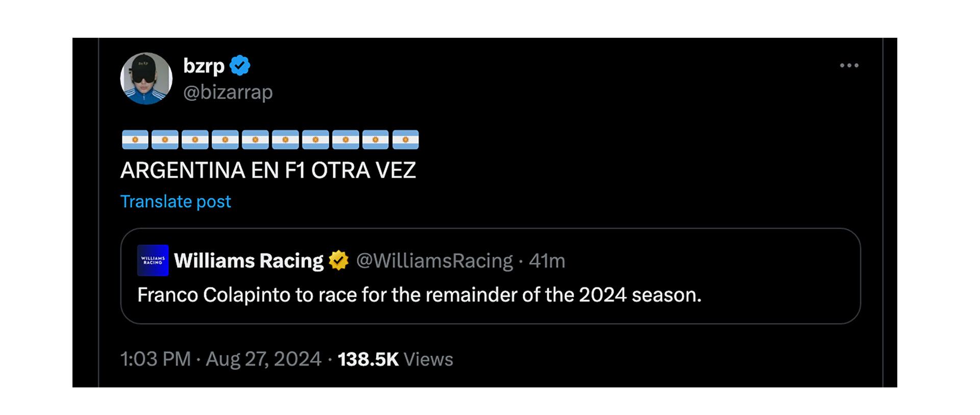Click the @WilliamsRacing handle
The height and width of the screenshot is (415, 980).
[434, 261]
